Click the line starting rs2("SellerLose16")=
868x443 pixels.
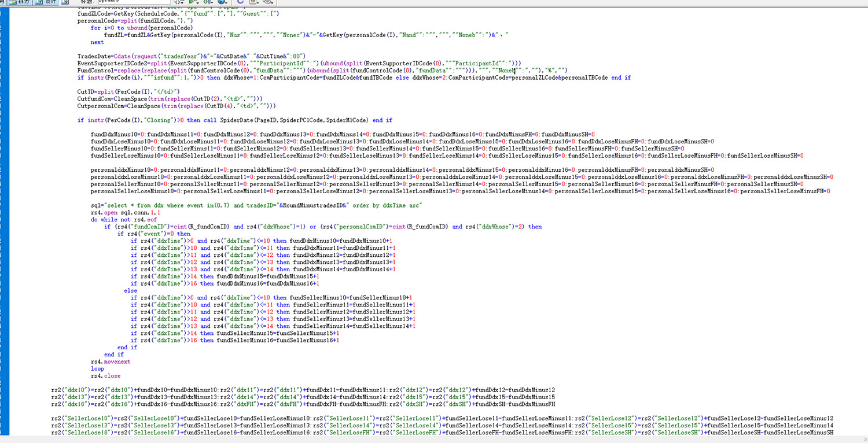(x=442, y=433)
